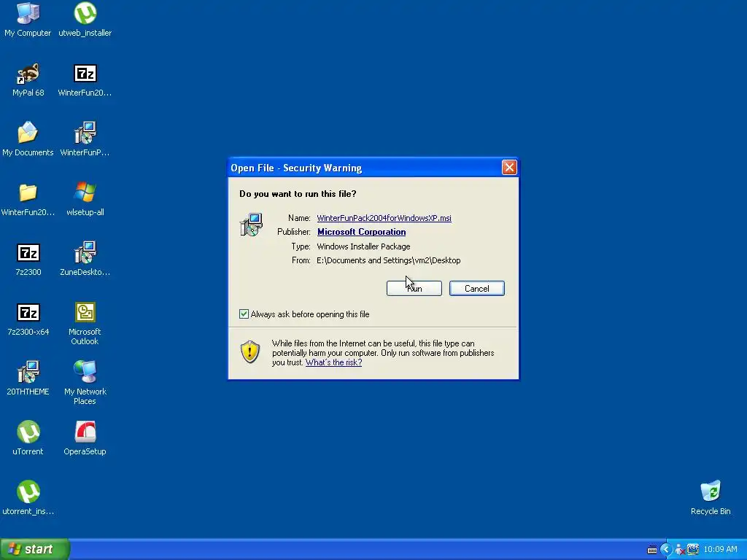Click the 'Windows Installer Package' type text
This screenshot has width=747, height=560.
pos(363,246)
